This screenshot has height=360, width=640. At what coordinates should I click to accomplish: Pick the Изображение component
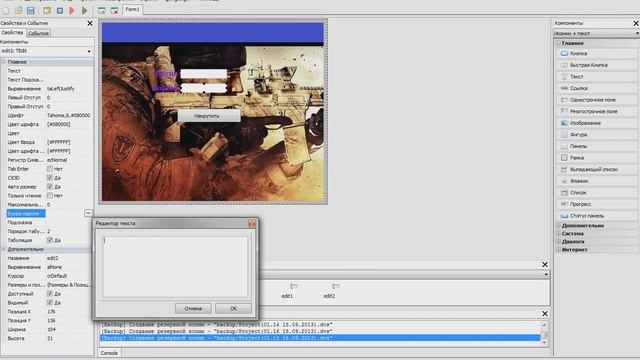click(x=597, y=123)
